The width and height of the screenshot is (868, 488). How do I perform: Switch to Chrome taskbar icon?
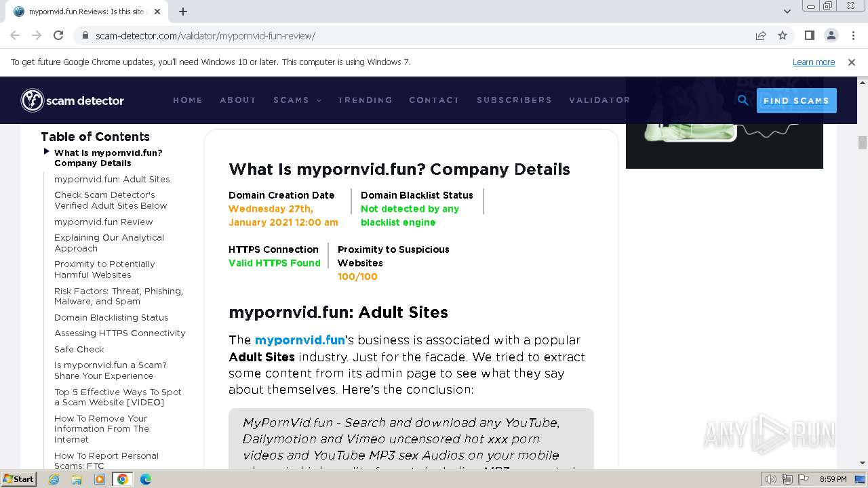(x=123, y=479)
